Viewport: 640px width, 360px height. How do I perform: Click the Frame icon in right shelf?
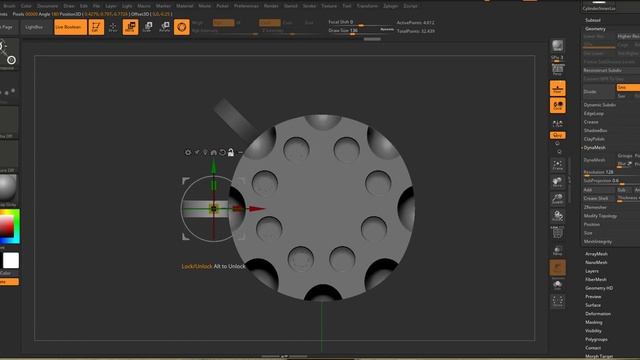tap(558, 164)
